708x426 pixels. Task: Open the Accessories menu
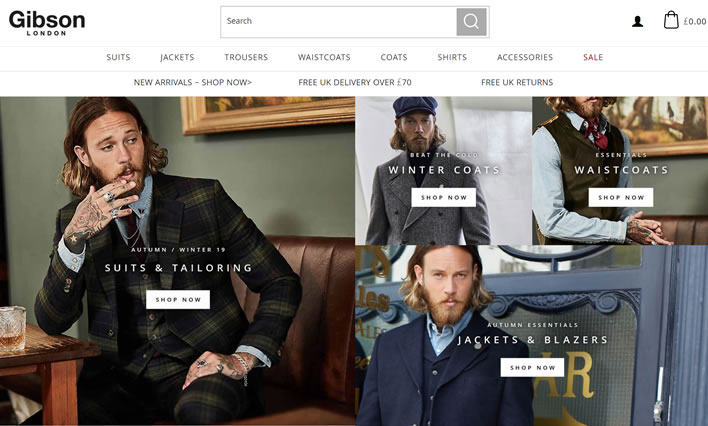525,57
